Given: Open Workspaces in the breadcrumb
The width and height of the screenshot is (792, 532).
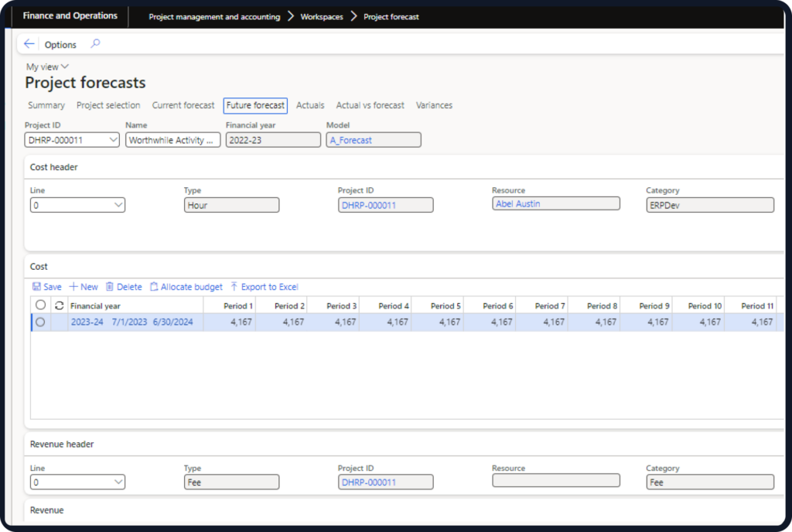Looking at the screenshot, I should pyautogui.click(x=322, y=16).
